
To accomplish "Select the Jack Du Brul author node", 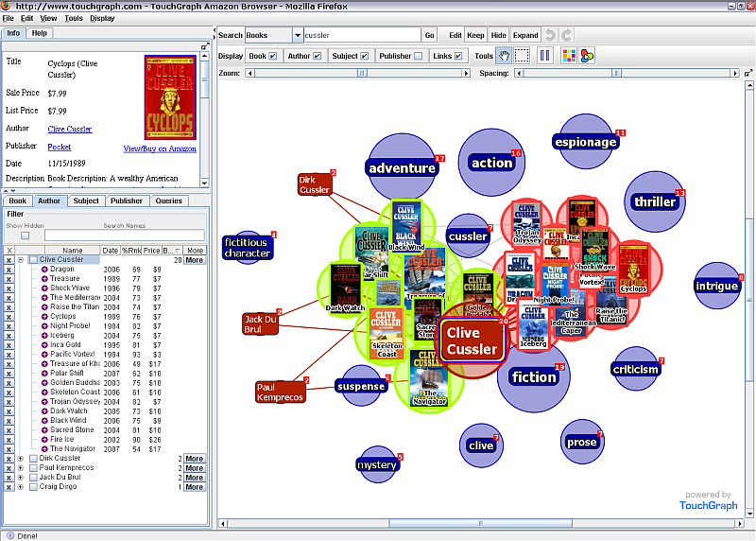I will tap(261, 323).
